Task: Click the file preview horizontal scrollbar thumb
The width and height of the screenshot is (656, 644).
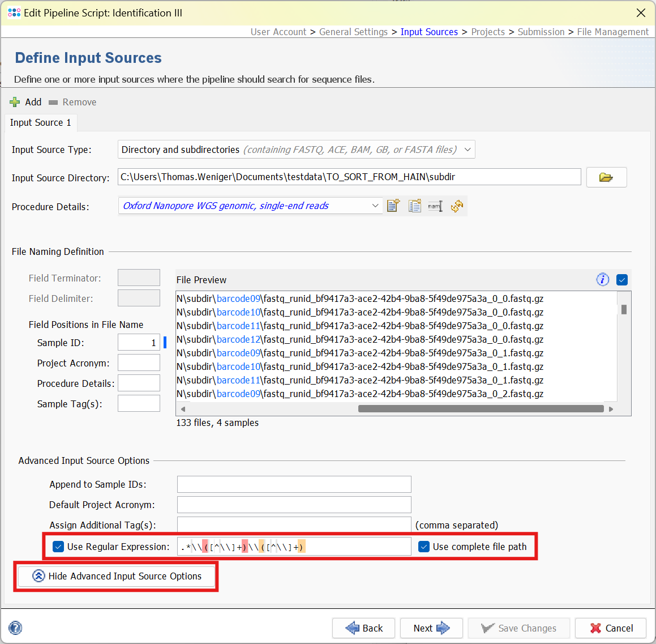Action: pyautogui.click(x=481, y=409)
